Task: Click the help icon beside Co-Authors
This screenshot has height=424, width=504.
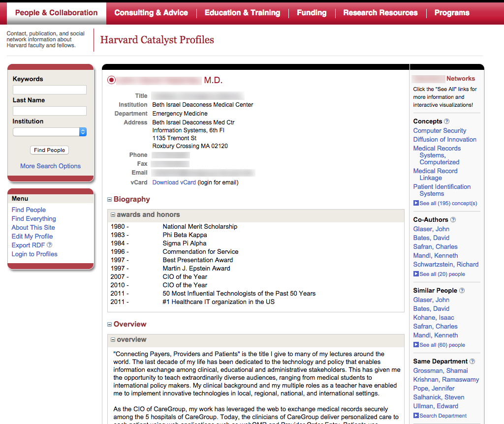Action: (x=453, y=220)
